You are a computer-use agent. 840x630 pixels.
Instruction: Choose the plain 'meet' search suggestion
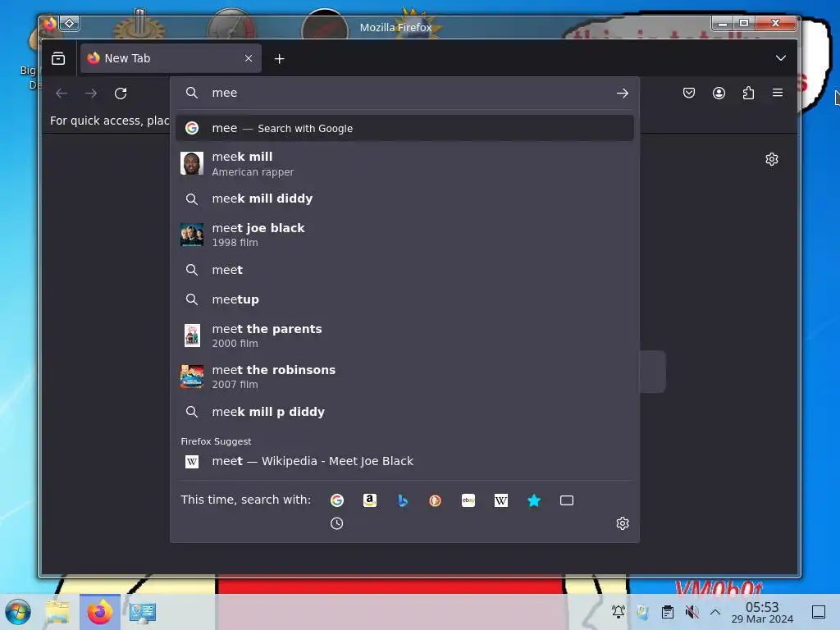tap(404, 270)
